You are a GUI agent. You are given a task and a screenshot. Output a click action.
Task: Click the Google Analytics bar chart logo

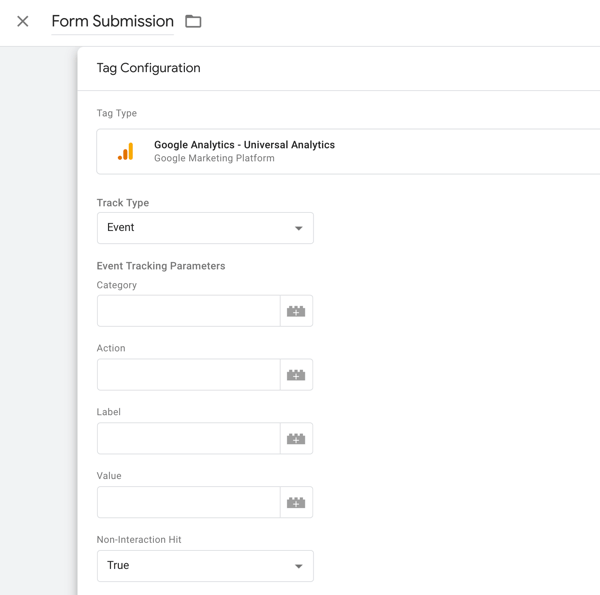tap(126, 152)
